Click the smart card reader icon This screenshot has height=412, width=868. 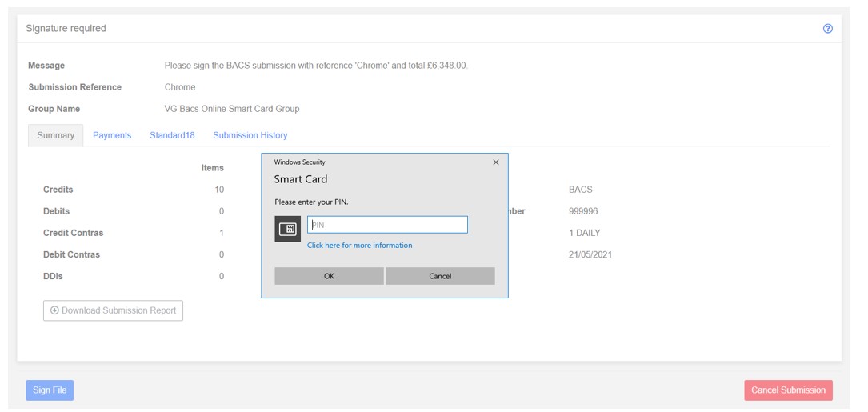point(287,230)
